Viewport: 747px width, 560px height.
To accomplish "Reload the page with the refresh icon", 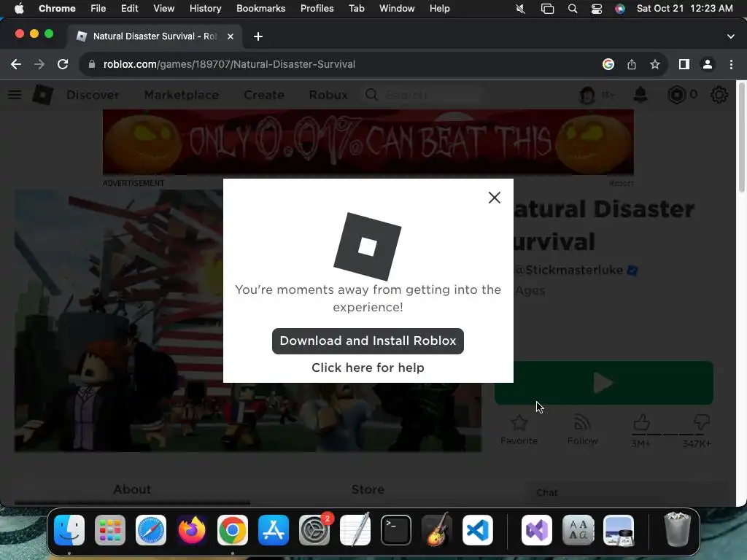I will pyautogui.click(x=63, y=64).
